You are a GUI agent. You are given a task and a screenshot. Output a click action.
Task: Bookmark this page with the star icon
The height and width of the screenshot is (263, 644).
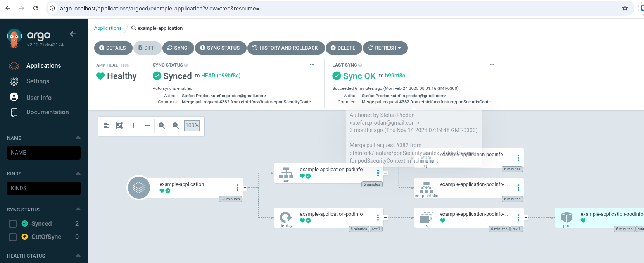coord(625,8)
